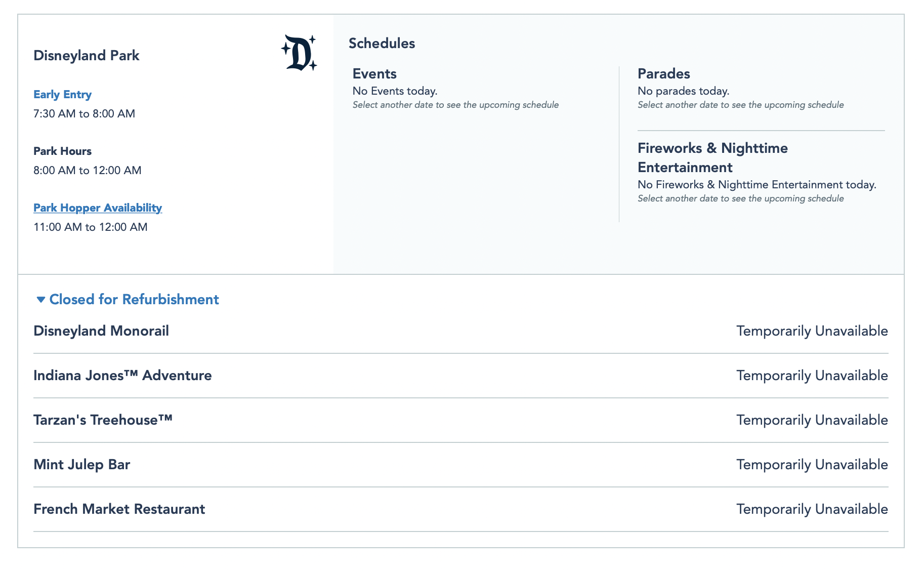The image size is (924, 573).
Task: Collapse the Closed for Refurbishment triangle
Action: tap(41, 300)
